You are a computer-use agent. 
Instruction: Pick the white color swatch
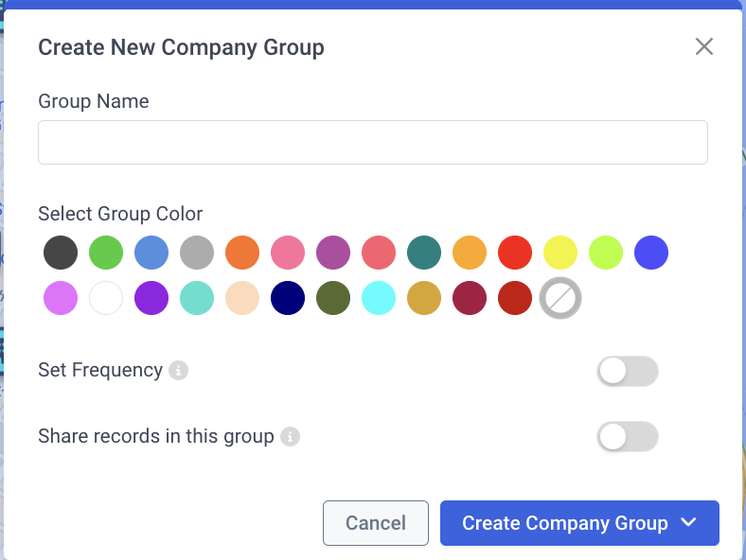click(106, 298)
